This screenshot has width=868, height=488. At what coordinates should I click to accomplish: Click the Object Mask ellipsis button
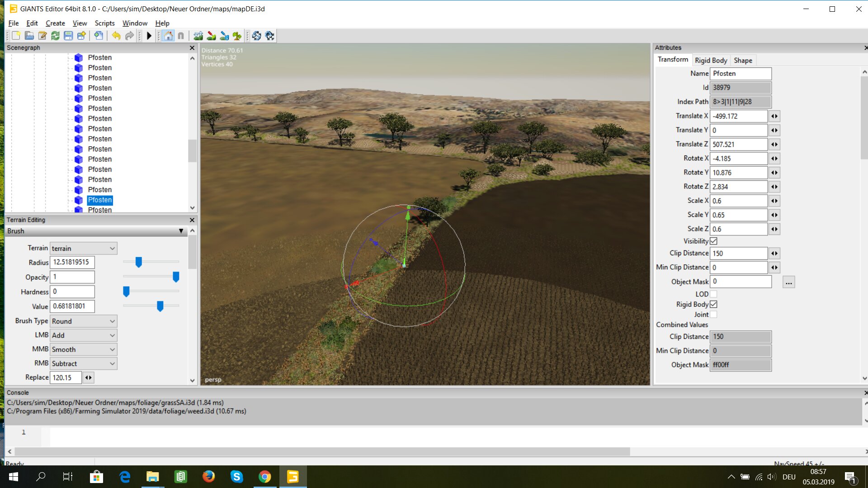tap(789, 282)
